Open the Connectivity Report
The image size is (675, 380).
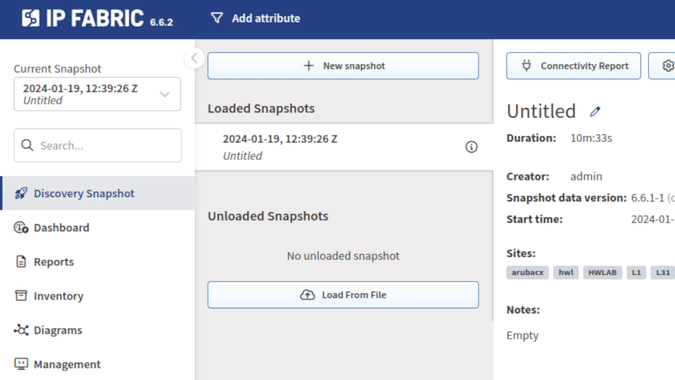tap(573, 66)
